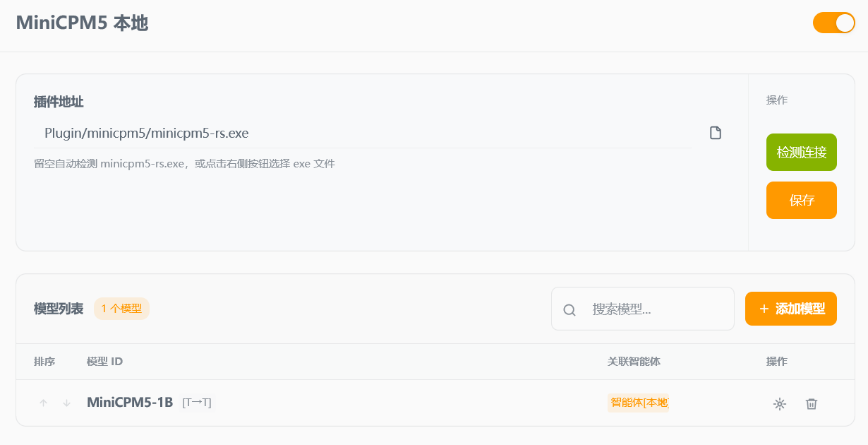This screenshot has width=868, height=445.
Task: Move MiniCPM5-1B down with arrow icon
Action: (67, 403)
